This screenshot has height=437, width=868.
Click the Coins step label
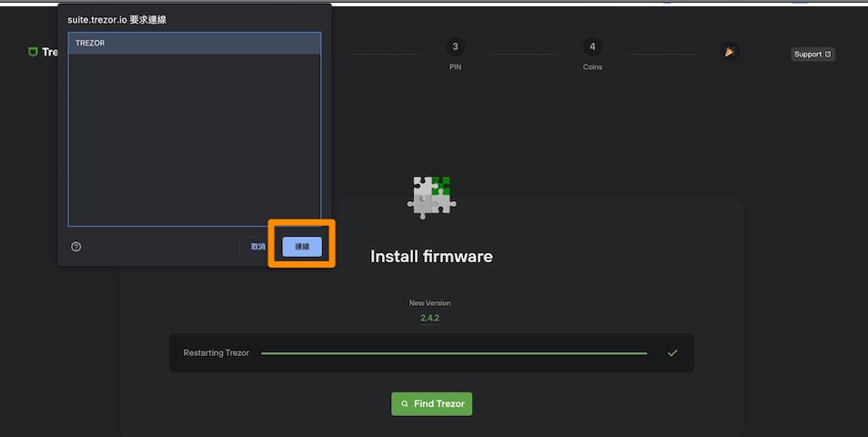592,67
